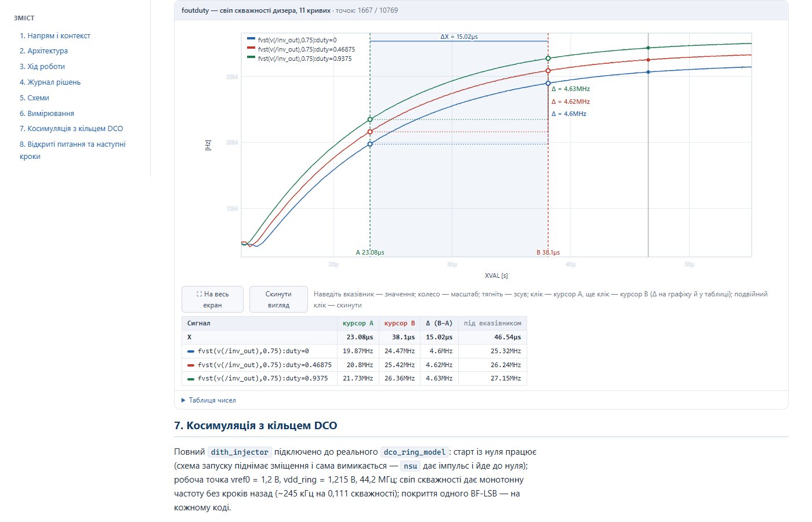Open «7. Косимуляція з кільцем DCO» contents link
The height and width of the screenshot is (522, 812).
pos(71,129)
